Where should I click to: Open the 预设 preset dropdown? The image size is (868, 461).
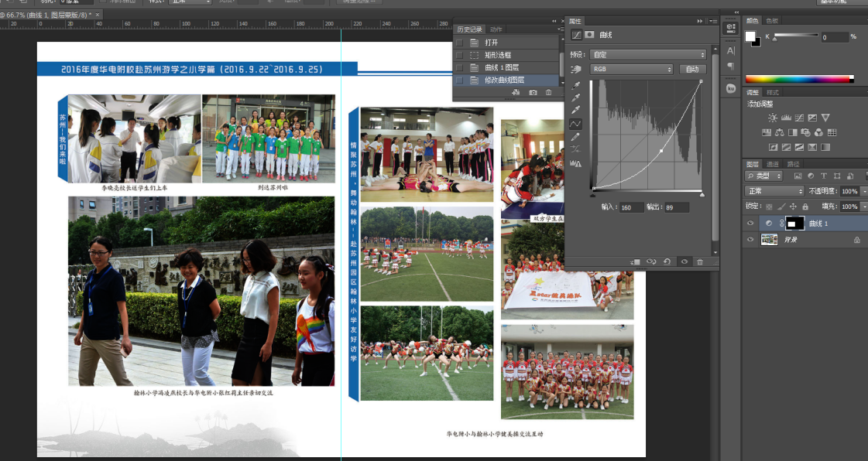[x=649, y=55]
